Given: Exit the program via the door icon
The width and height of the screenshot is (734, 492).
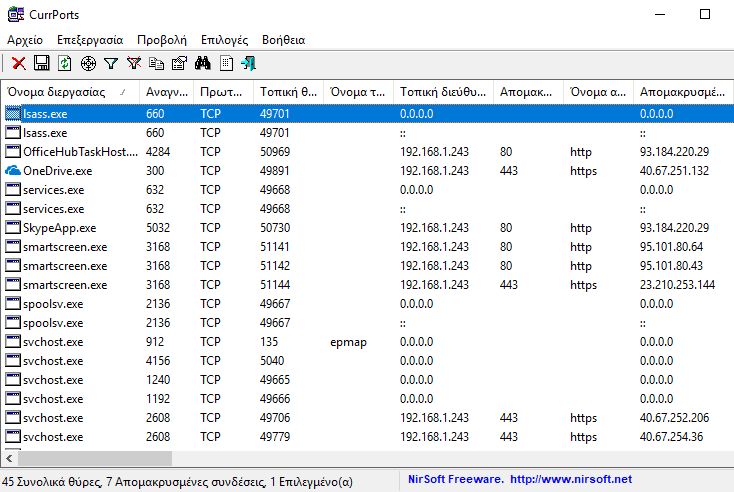Looking at the screenshot, I should coord(249,63).
